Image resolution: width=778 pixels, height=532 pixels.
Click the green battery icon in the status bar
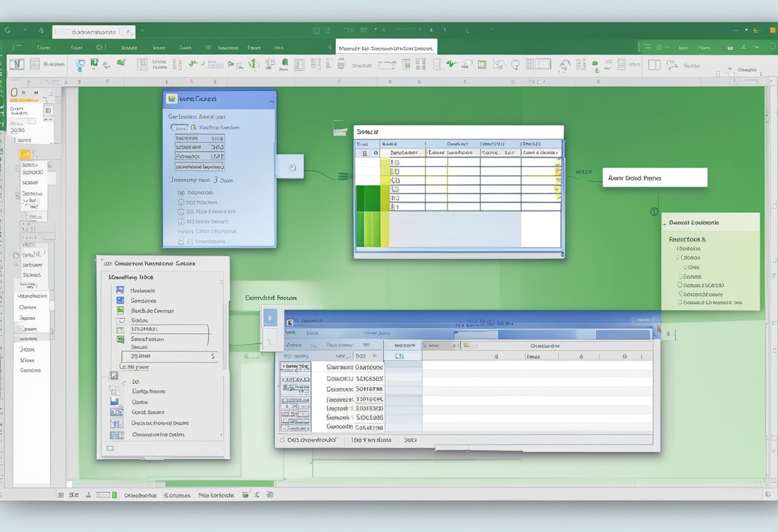[115, 495]
